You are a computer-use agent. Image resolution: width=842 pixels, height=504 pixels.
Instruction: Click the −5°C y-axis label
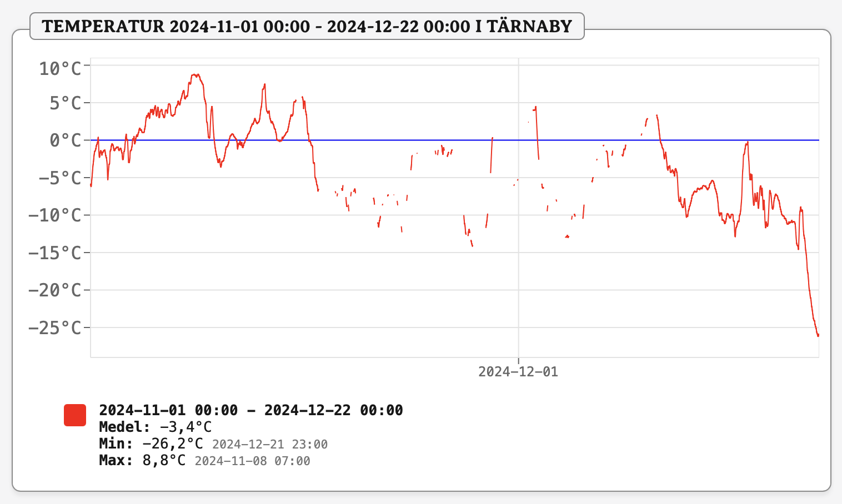[60, 178]
